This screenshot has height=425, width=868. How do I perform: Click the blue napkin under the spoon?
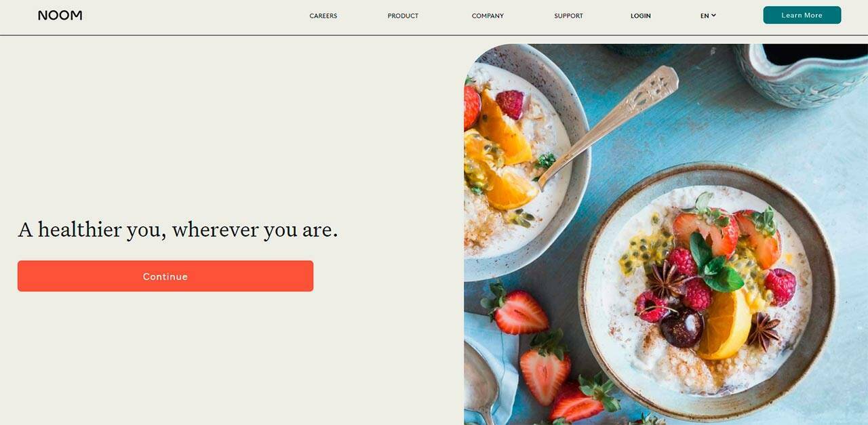pos(490,366)
